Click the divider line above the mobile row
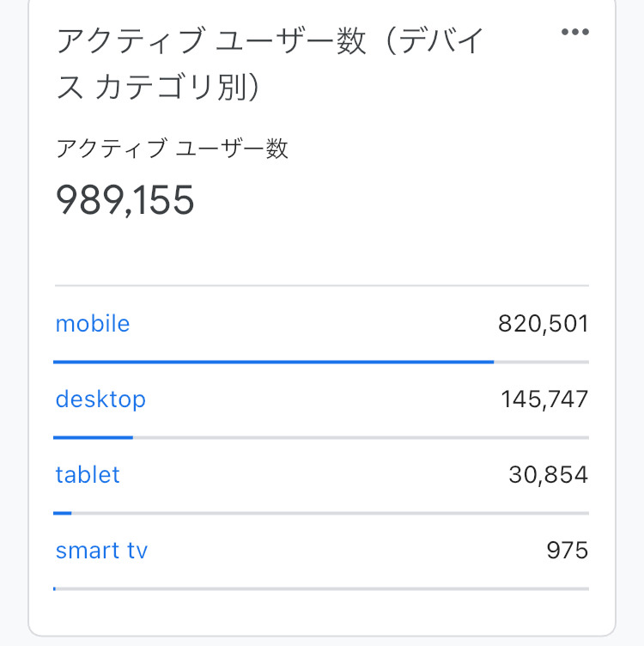 pos(321,285)
